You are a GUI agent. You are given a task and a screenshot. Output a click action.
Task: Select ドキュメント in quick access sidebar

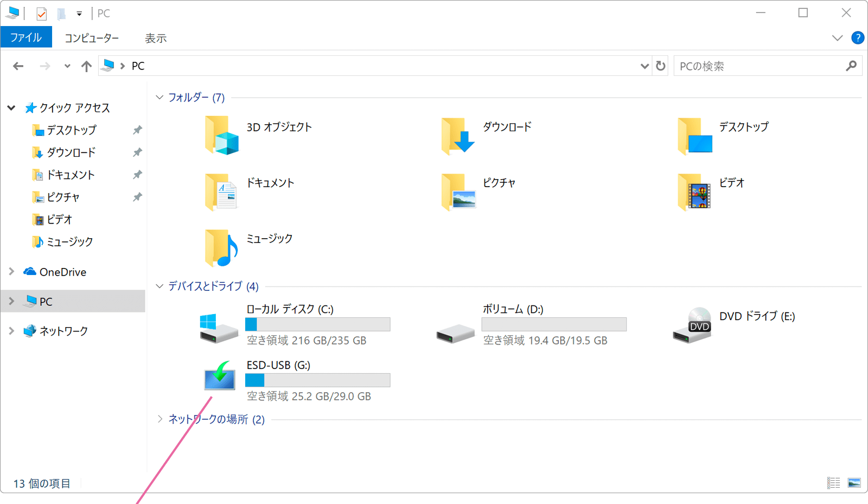[71, 175]
